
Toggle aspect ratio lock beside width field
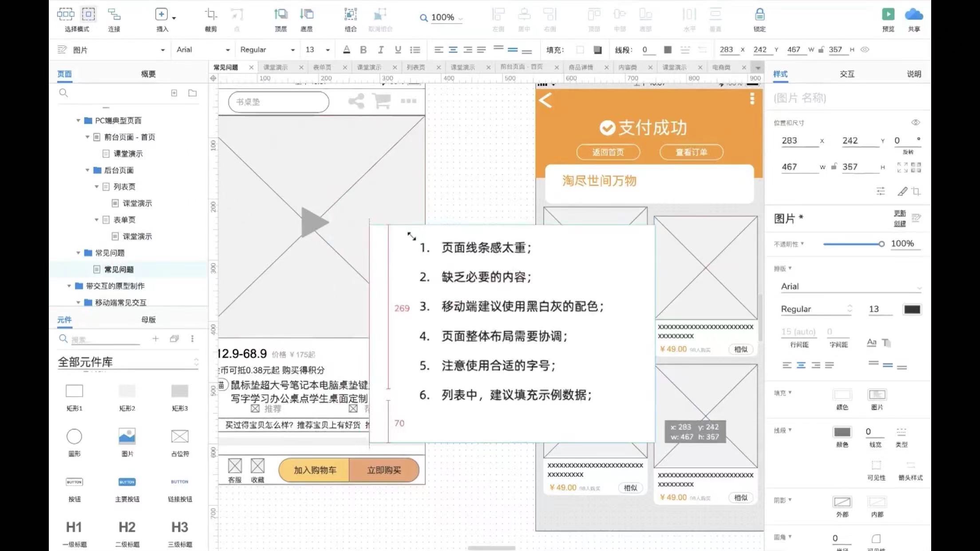[x=834, y=167]
